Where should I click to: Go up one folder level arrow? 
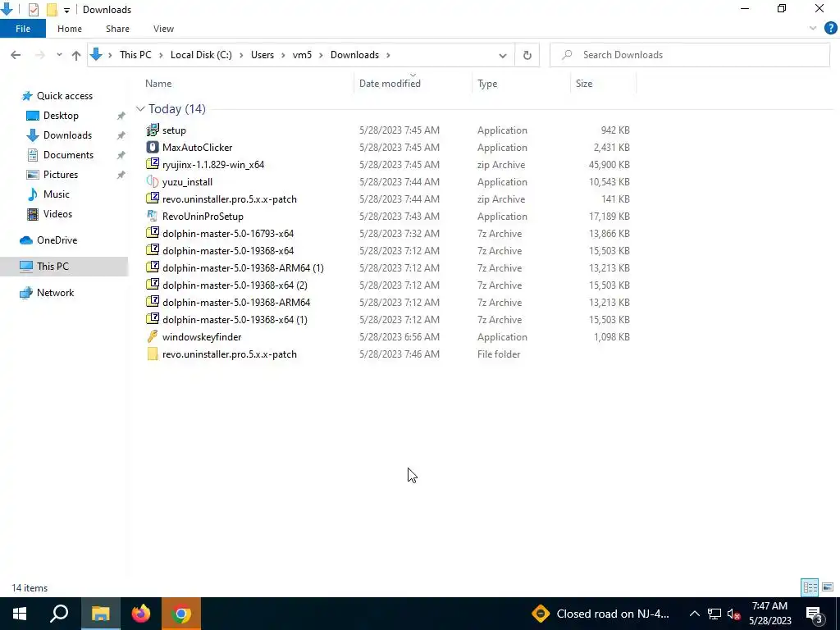[x=76, y=55]
